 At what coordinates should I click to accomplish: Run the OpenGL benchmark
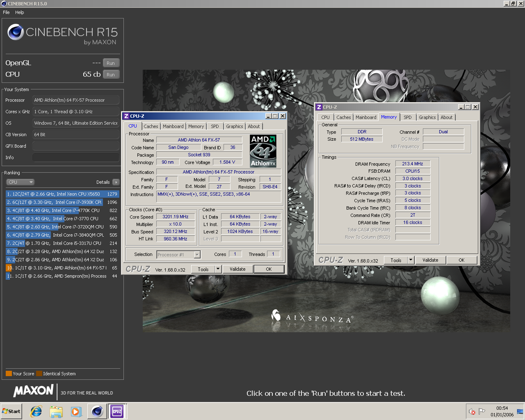(x=111, y=63)
